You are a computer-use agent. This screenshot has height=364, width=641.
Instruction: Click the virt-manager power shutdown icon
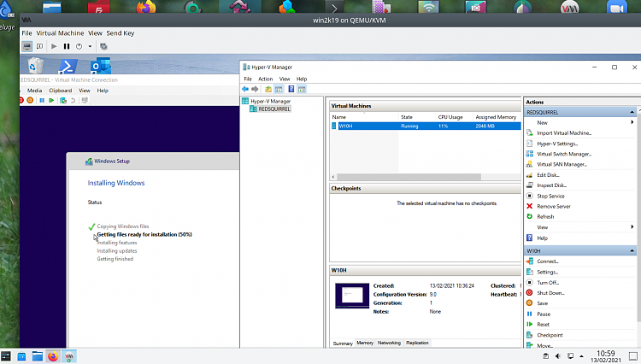coord(79,47)
